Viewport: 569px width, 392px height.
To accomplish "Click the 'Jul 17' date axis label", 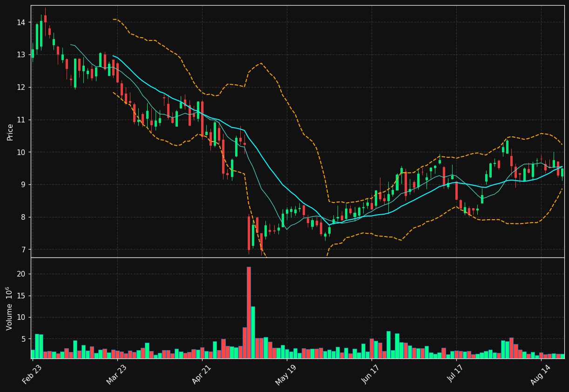I will 455,373.
